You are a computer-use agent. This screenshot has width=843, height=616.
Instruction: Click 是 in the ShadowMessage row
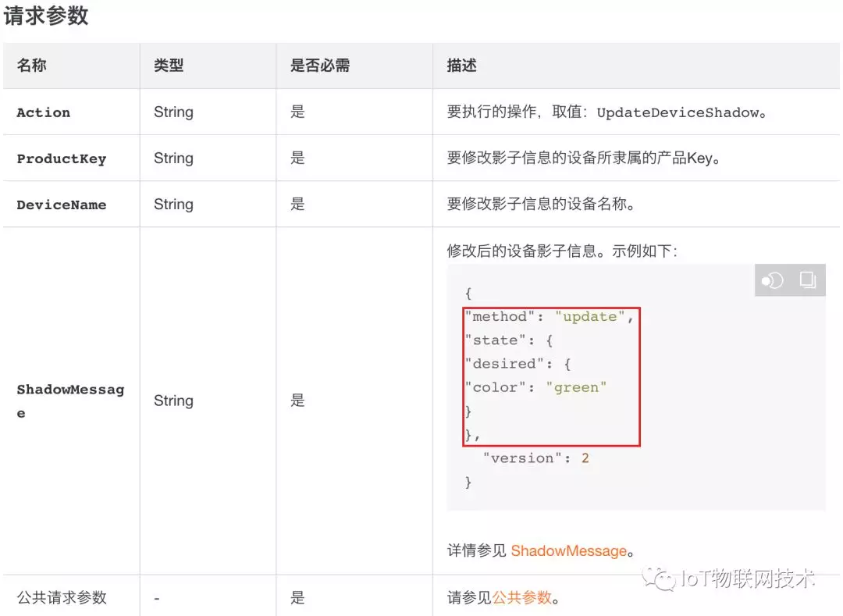point(298,401)
